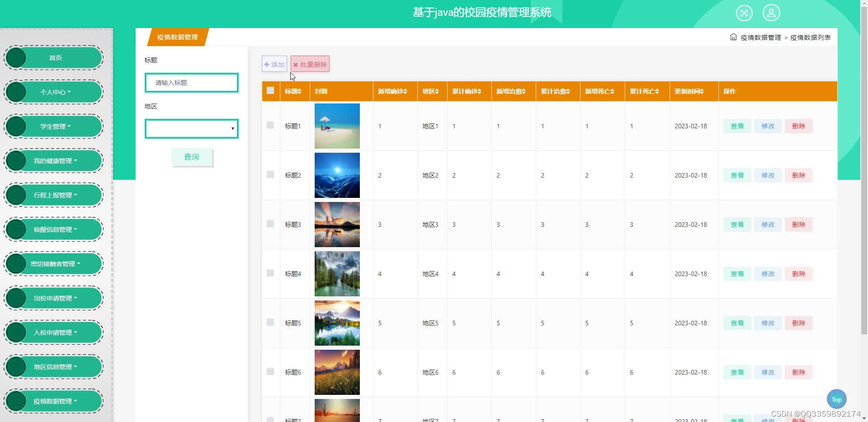The image size is (868, 422).
Task: Sort by 新增确诊 column
Action: coord(392,91)
